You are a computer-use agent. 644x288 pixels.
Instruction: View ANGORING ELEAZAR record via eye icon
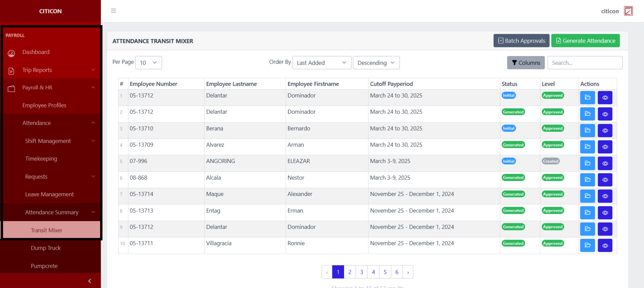[605, 163]
